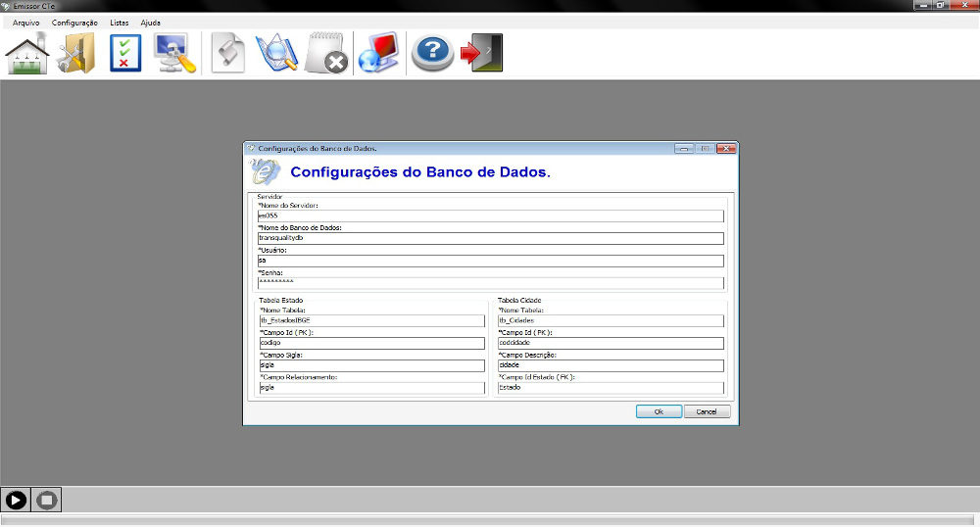Click the exit door icon
The width and height of the screenshot is (980, 527).
coord(481,54)
